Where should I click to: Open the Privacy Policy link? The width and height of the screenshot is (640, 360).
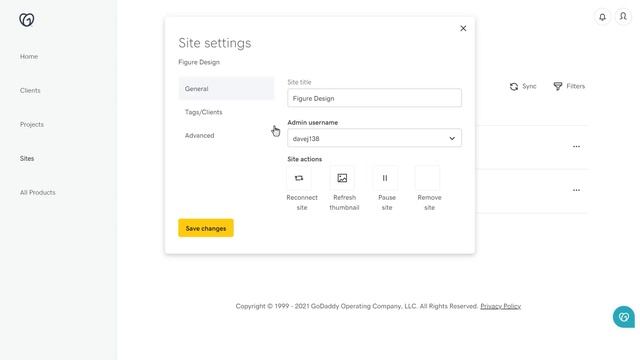(x=500, y=306)
